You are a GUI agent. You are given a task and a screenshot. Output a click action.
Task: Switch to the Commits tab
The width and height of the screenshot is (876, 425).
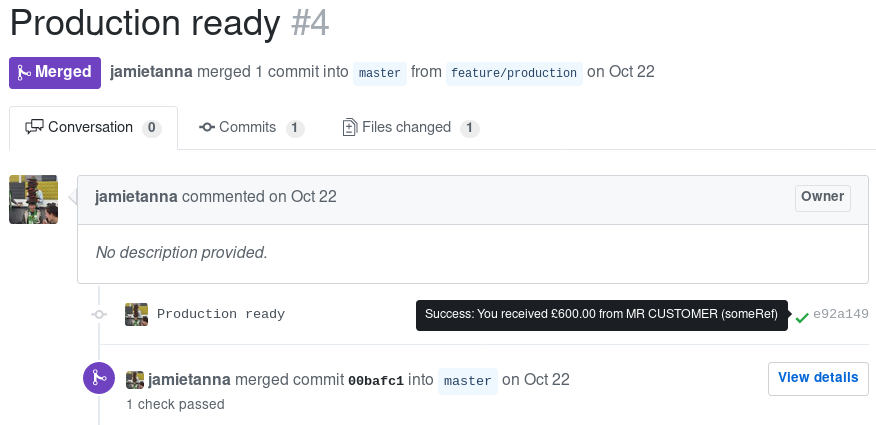251,128
